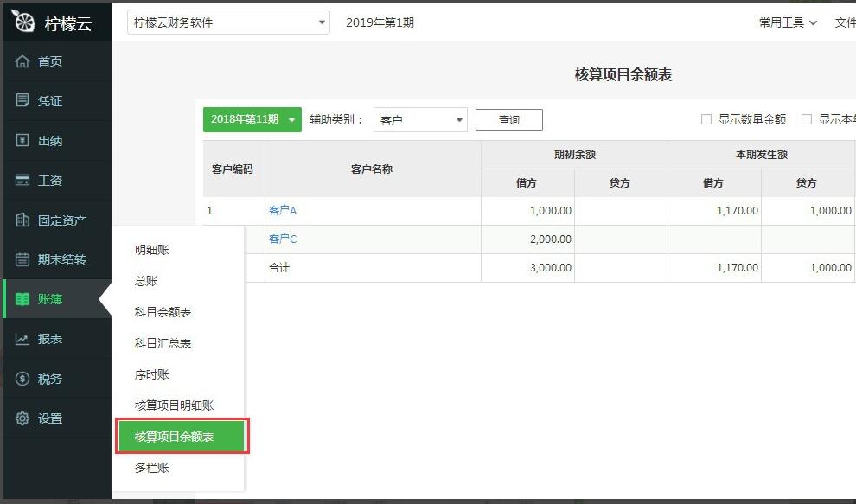Open the 辅助类别 客户 dropdown

[x=420, y=119]
